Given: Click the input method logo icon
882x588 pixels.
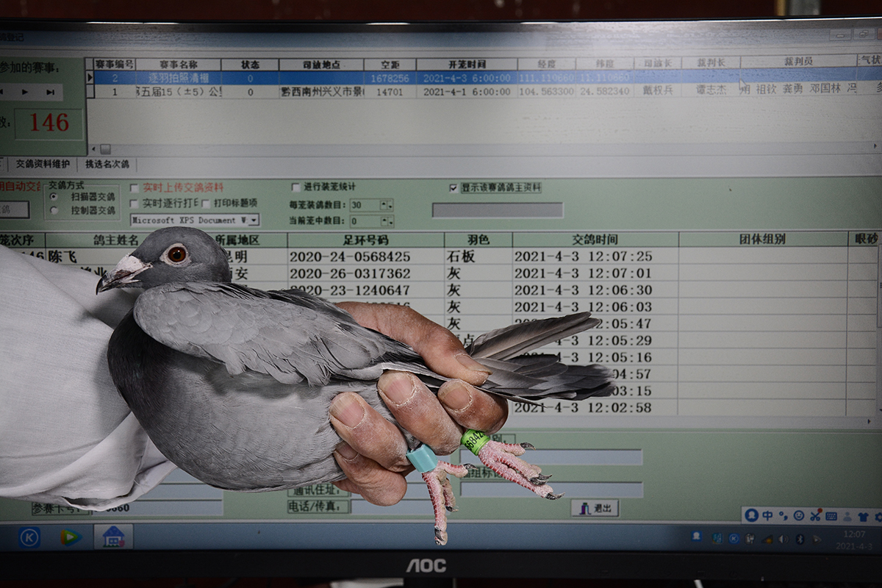Looking at the screenshot, I should [751, 515].
